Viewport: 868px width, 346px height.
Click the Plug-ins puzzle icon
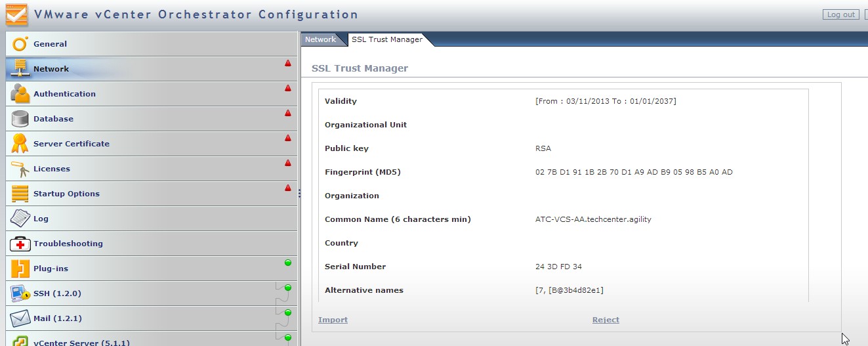(20, 269)
